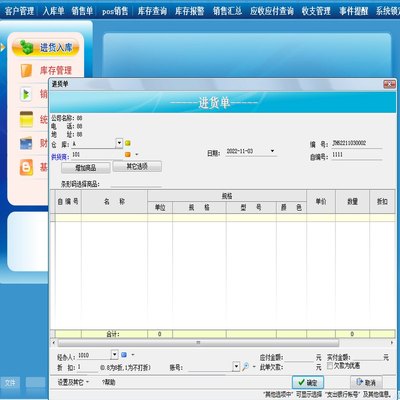The image size is (400, 400).
Task: Open pos销售 in top menu
Action: click(115, 11)
